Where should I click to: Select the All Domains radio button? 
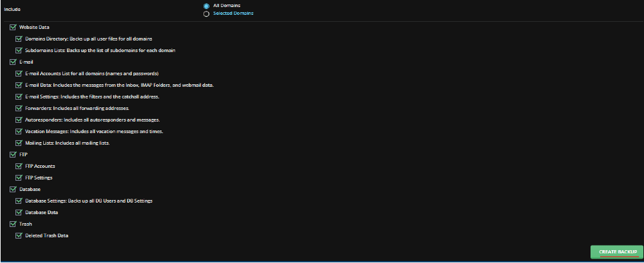(206, 6)
